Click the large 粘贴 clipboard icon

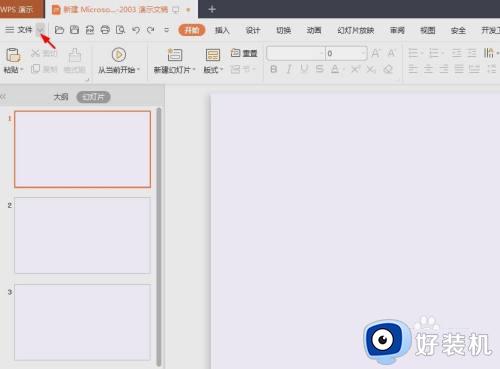coord(13,55)
